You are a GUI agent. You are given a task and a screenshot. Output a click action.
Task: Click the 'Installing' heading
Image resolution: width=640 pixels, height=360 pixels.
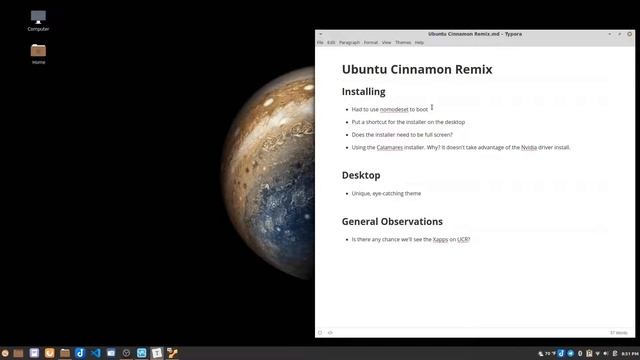tap(363, 92)
